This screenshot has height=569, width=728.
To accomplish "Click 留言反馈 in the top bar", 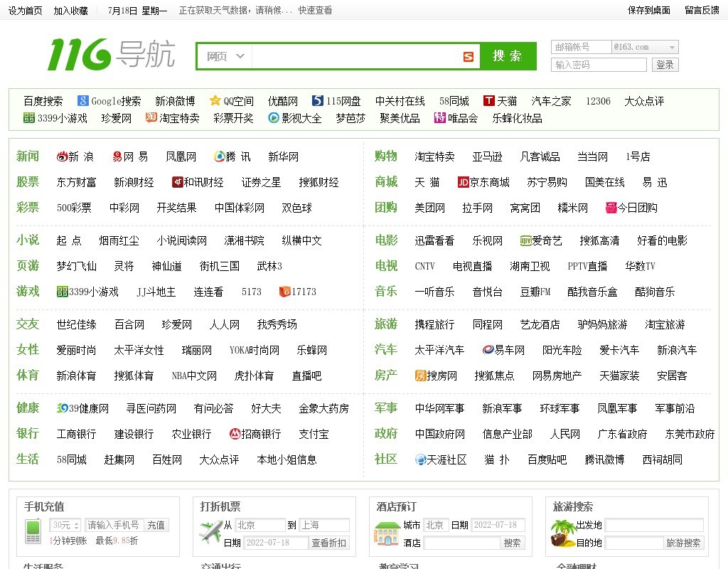I will [702, 10].
